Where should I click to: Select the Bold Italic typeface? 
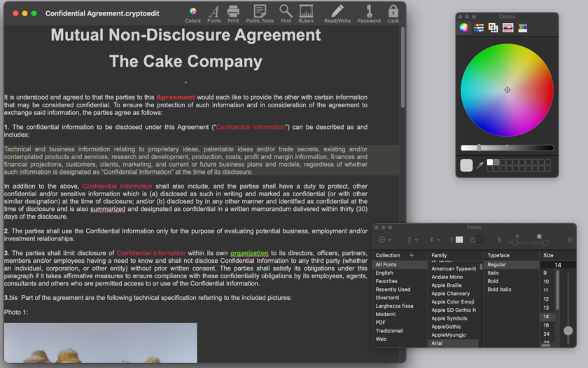(x=512, y=289)
